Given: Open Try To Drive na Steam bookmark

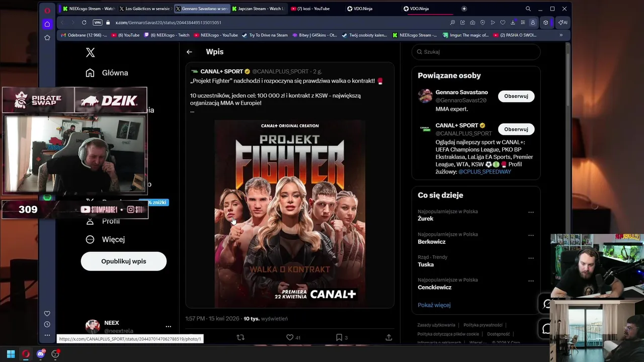Looking at the screenshot, I should click(265, 35).
